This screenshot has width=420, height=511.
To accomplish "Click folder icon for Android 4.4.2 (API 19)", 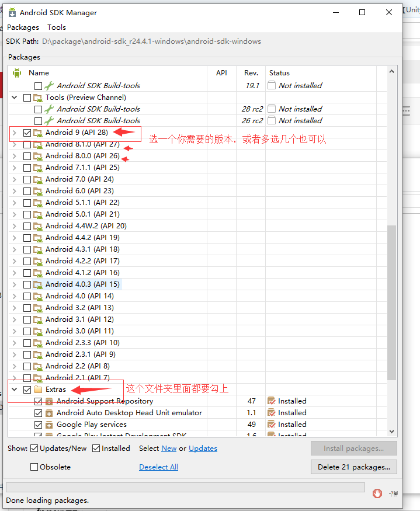I will (38, 238).
